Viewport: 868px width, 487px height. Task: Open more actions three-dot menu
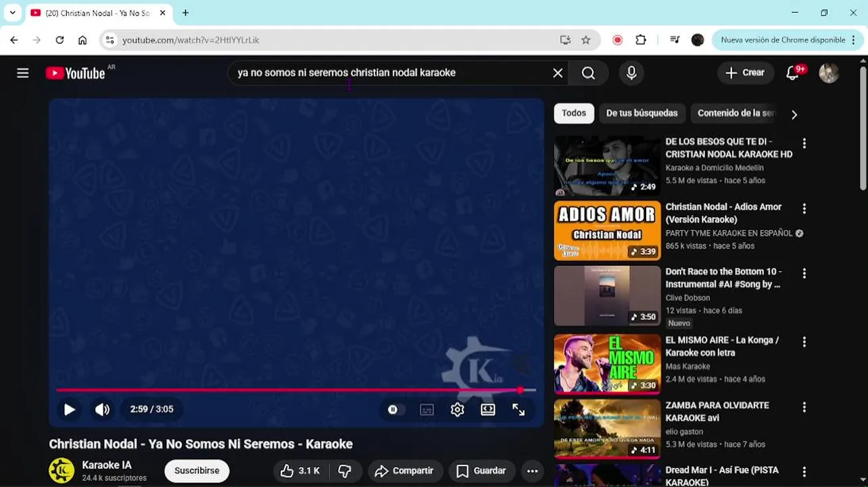[x=532, y=471]
